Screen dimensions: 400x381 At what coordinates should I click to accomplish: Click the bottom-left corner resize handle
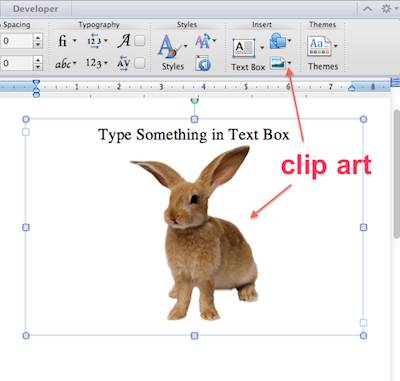26,336
